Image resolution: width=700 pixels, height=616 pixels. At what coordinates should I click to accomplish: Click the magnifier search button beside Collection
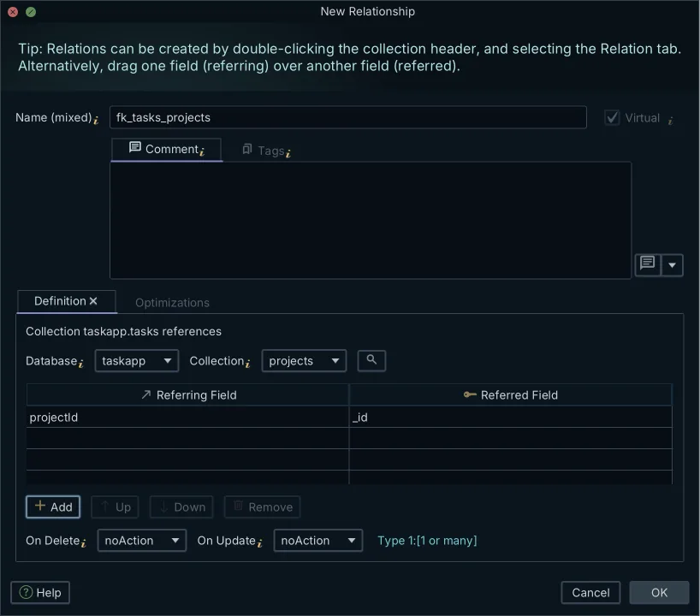click(x=371, y=360)
